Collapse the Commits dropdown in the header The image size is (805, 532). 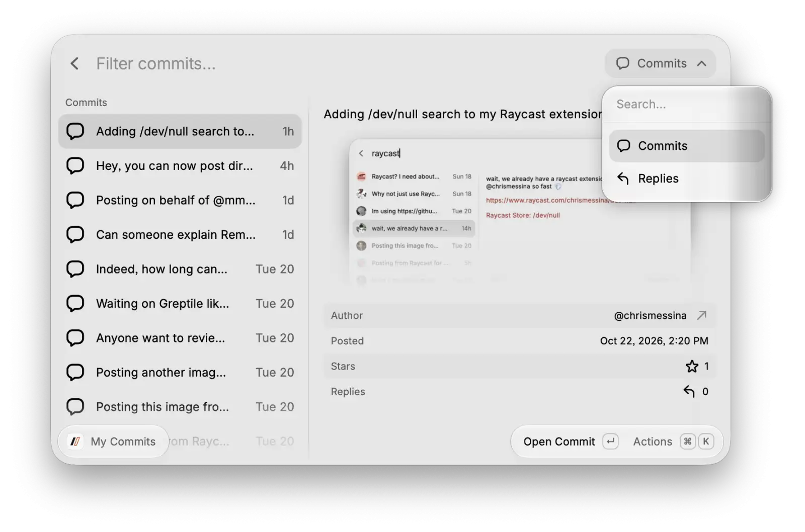(660, 63)
